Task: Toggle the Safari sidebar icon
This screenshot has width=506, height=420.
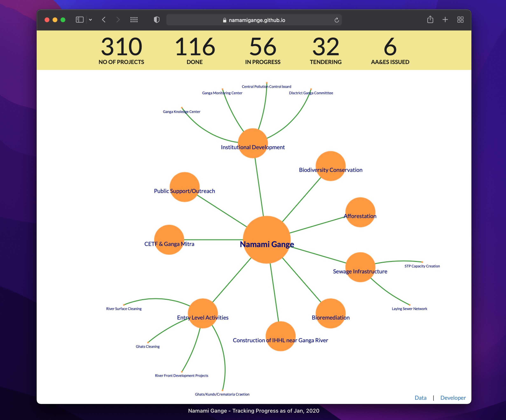Action: click(x=79, y=20)
